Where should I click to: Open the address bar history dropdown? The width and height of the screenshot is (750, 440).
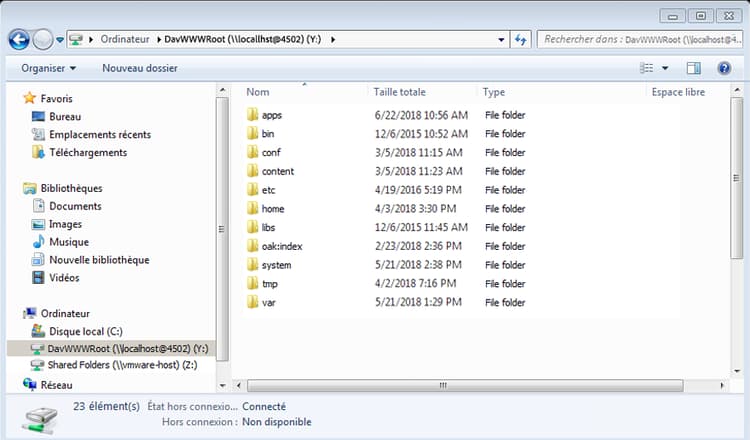(x=501, y=40)
